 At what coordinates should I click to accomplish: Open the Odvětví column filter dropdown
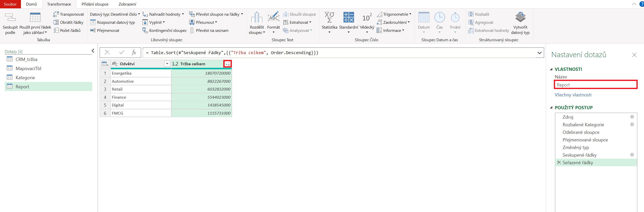[167, 64]
